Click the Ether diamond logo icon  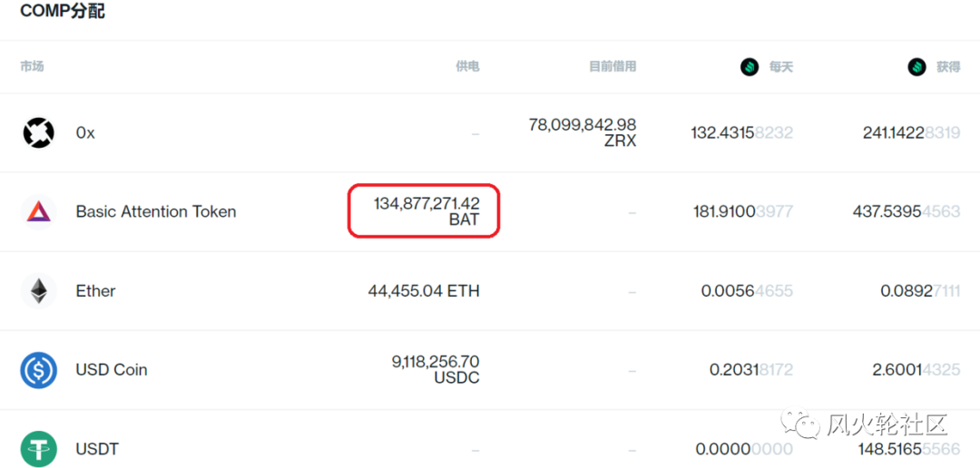[39, 291]
